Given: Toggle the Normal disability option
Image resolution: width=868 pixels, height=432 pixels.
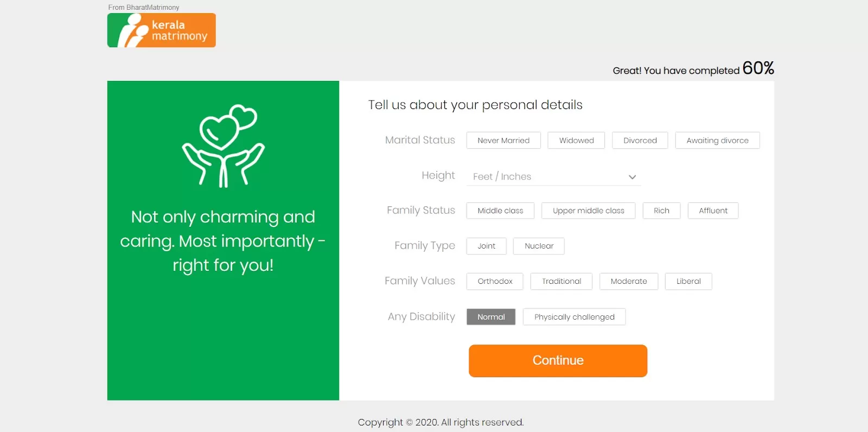Looking at the screenshot, I should point(491,317).
